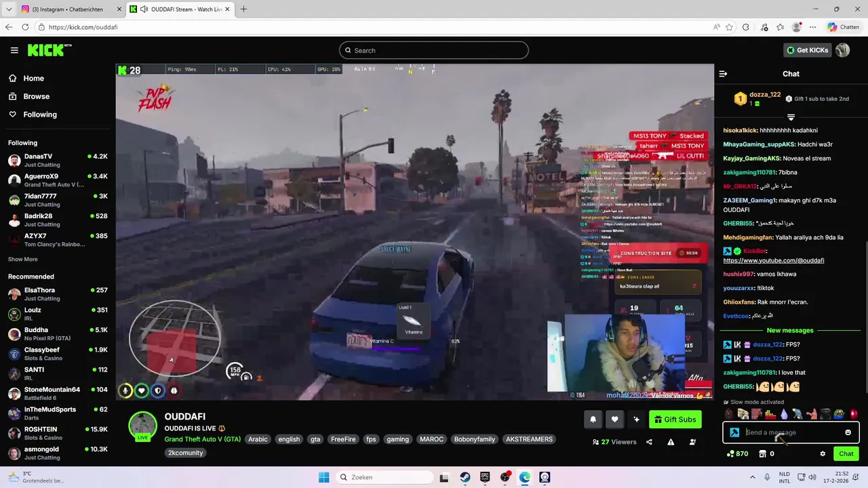Select the Pepe frog emote
Screen dimensions: 868x488
tap(840, 413)
